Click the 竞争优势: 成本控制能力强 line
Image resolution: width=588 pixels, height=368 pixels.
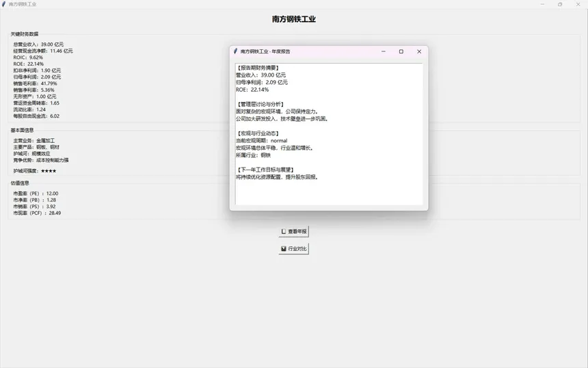tap(41, 160)
